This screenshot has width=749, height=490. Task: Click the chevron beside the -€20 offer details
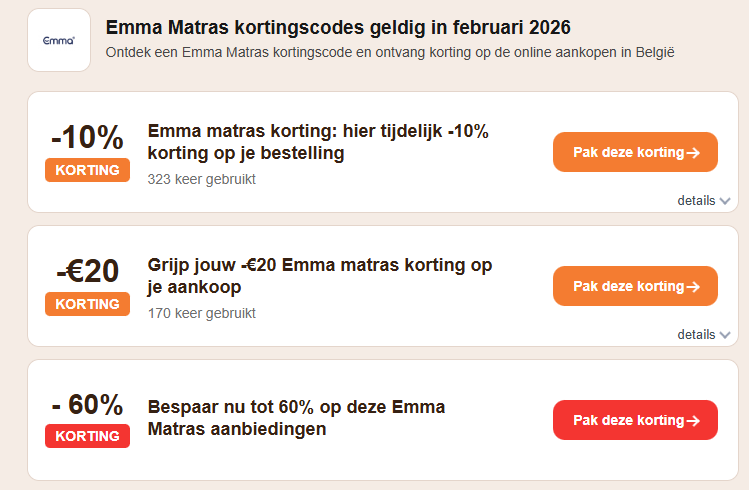point(725,335)
